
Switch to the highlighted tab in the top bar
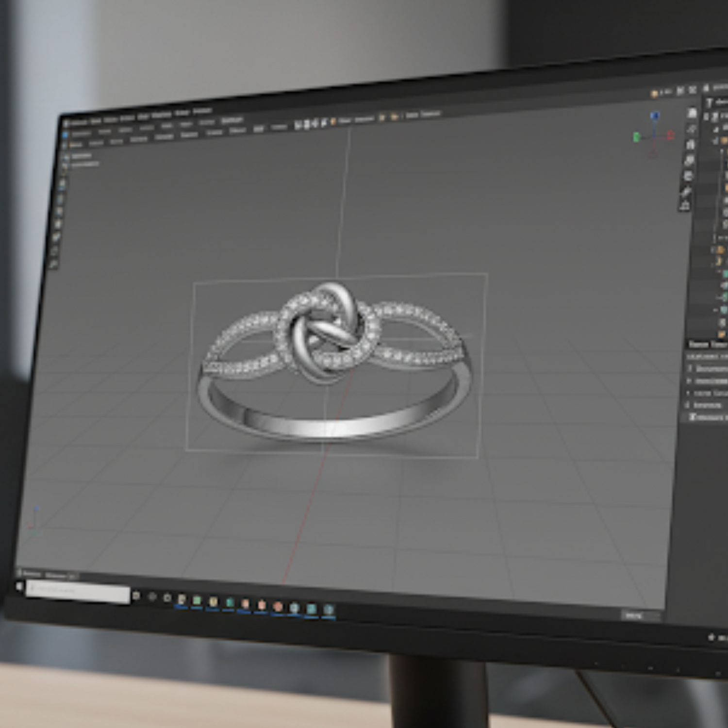pos(232,120)
